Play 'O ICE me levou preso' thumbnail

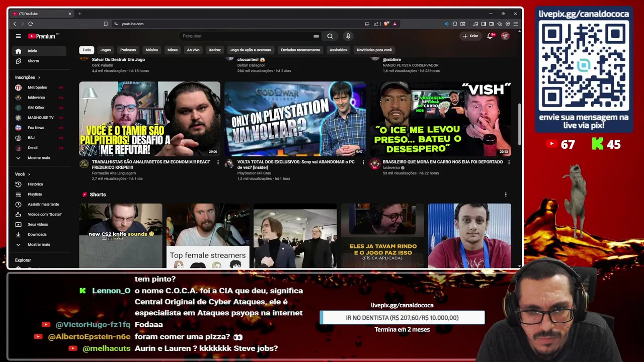[441, 119]
